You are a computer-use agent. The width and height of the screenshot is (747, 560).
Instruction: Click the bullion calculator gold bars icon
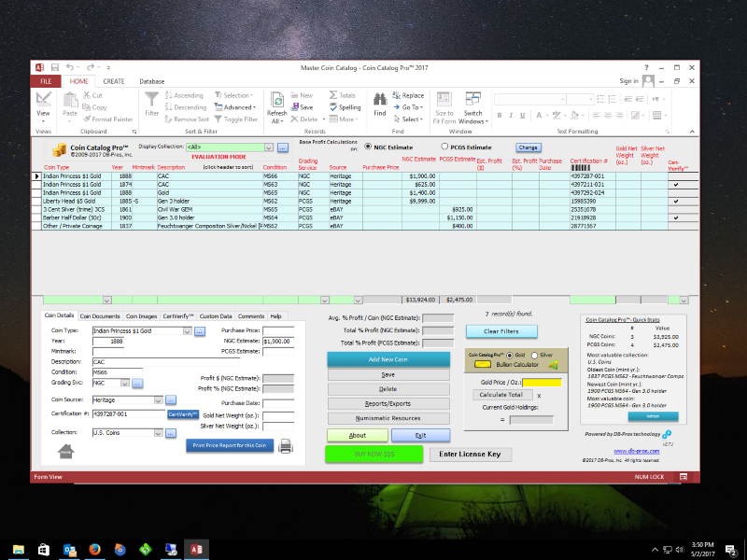[553, 365]
